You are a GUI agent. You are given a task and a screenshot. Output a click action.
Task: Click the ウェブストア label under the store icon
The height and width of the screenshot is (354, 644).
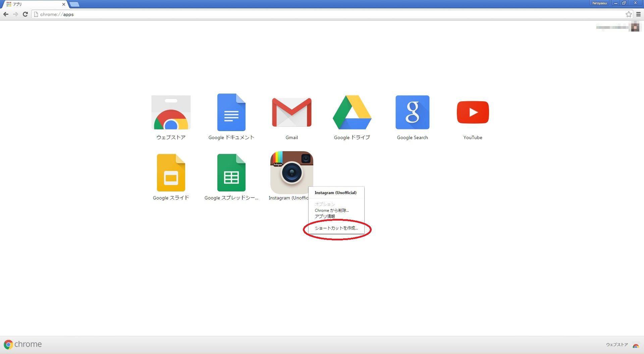[x=171, y=137]
